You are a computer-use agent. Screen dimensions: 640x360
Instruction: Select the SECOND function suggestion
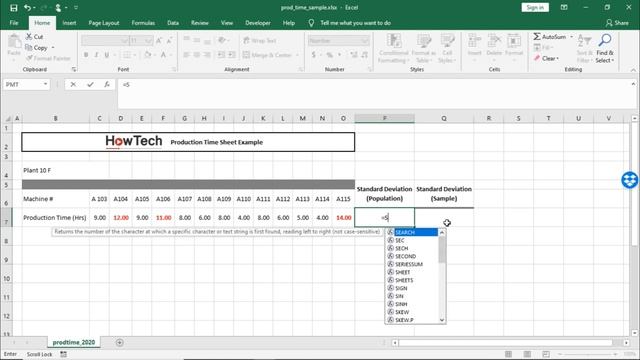coord(412,256)
